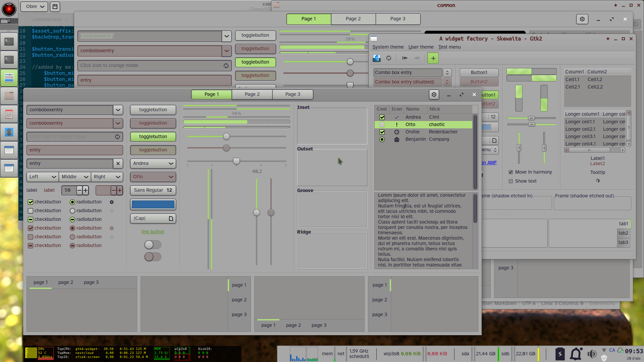Click the file icon in (Cap) button

171,219
